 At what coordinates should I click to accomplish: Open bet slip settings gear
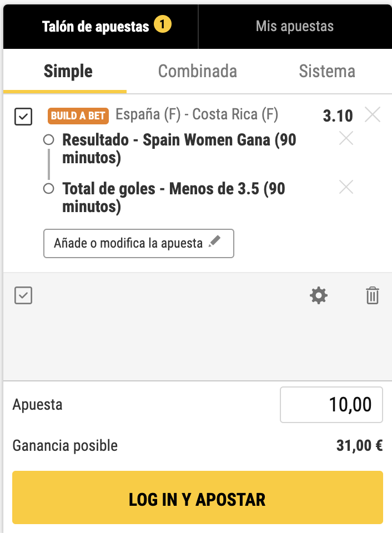tap(318, 295)
